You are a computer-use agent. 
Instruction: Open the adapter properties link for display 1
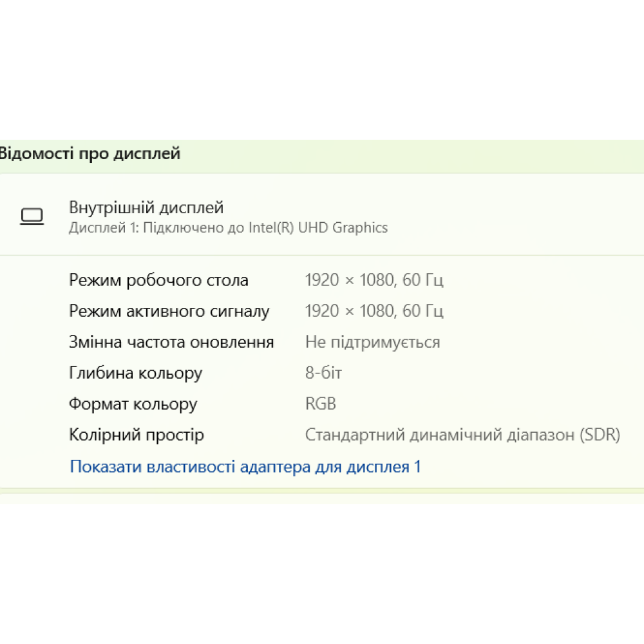[245, 466]
